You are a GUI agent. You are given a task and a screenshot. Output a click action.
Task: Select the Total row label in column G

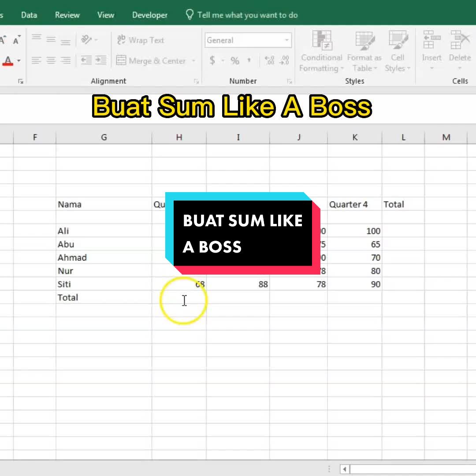tap(104, 297)
